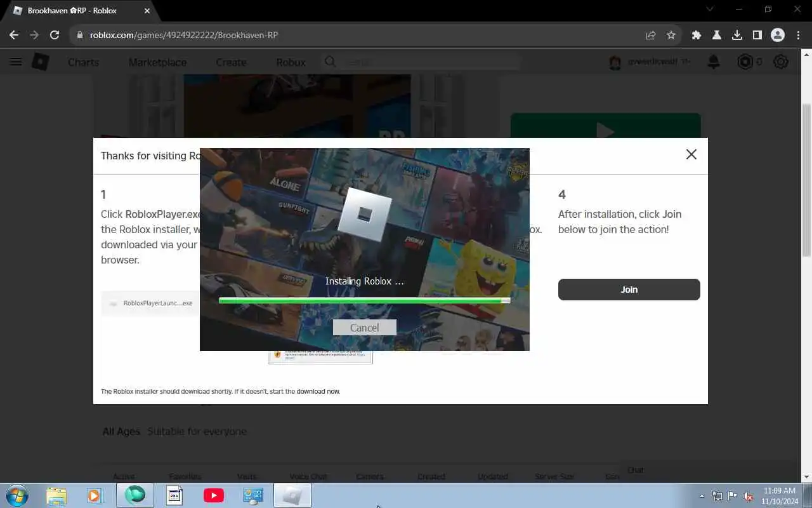The image size is (812, 508).
Task: Open the Roblox settings gear
Action: pos(781,62)
